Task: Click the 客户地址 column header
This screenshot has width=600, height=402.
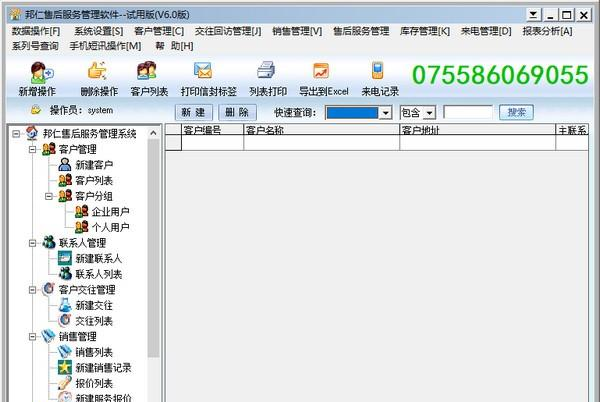Action: click(x=478, y=130)
